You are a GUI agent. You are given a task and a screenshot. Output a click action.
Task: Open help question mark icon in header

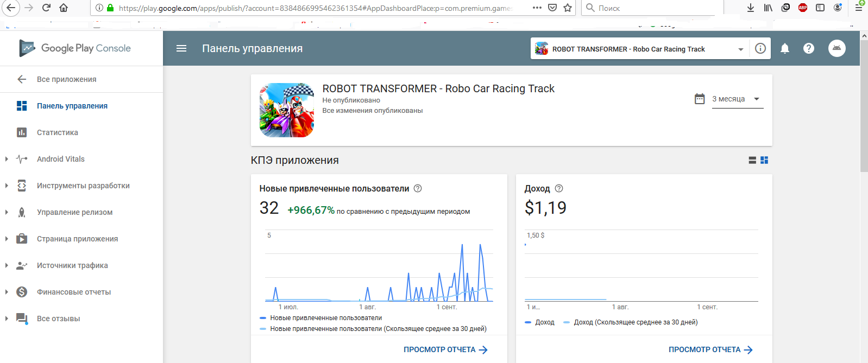point(809,48)
